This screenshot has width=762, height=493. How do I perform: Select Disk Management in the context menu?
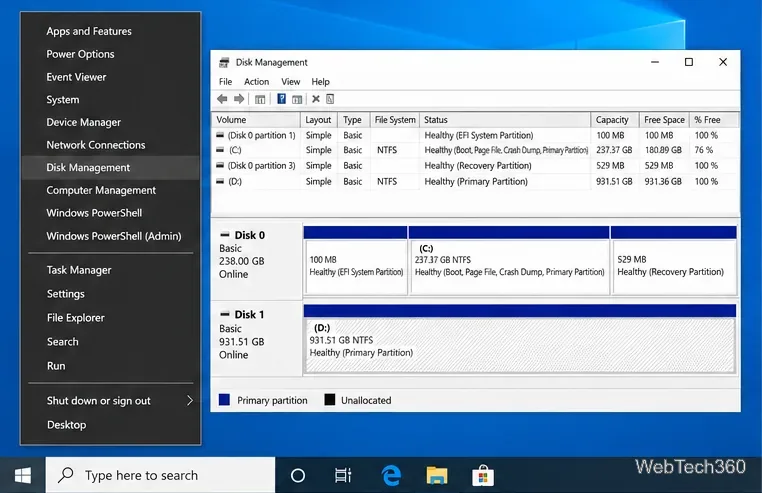click(x=110, y=168)
